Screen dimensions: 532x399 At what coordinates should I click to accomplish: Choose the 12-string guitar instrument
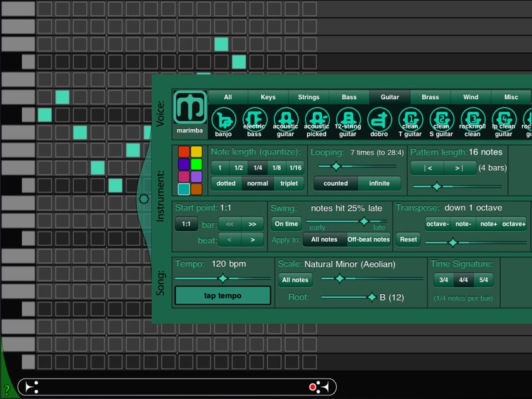(348, 122)
